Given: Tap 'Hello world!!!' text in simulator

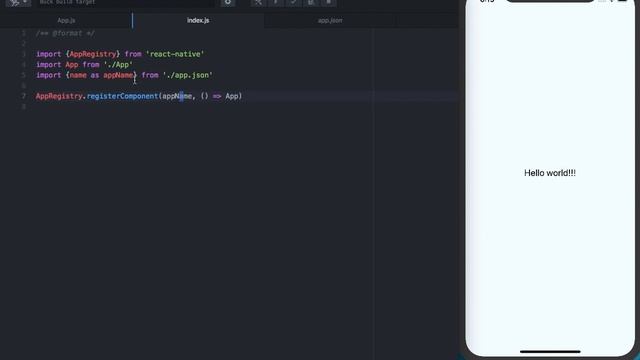Looking at the screenshot, I should [550, 173].
